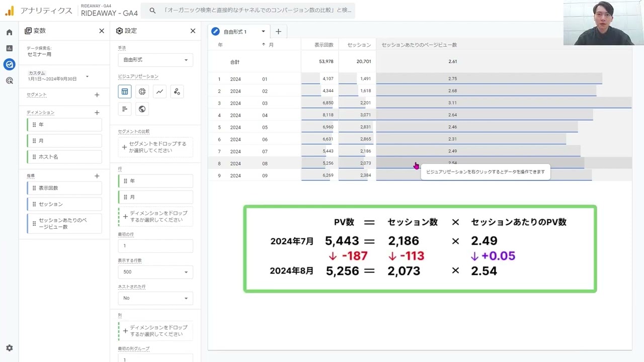Select the ホスト名 dimension in 変数
Screen dimensions: 644x362
click(x=64, y=157)
